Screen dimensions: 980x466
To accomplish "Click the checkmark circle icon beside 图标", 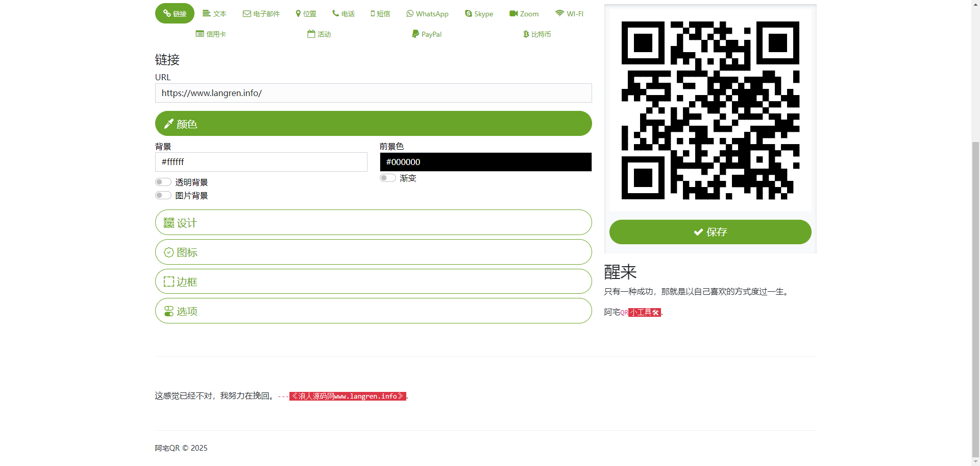I will coord(169,252).
